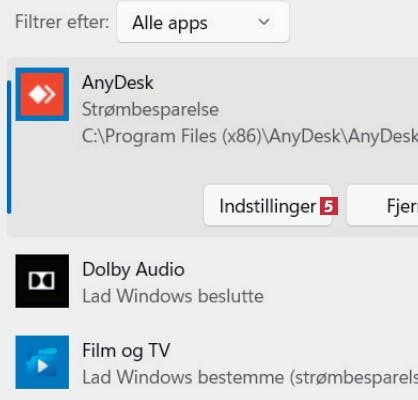418x400 pixels.
Task: Click the AnyDesk app icon
Action: point(42,94)
